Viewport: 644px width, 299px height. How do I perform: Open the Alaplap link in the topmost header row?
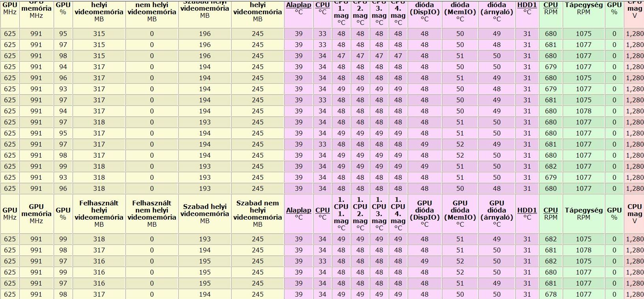pyautogui.click(x=299, y=5)
